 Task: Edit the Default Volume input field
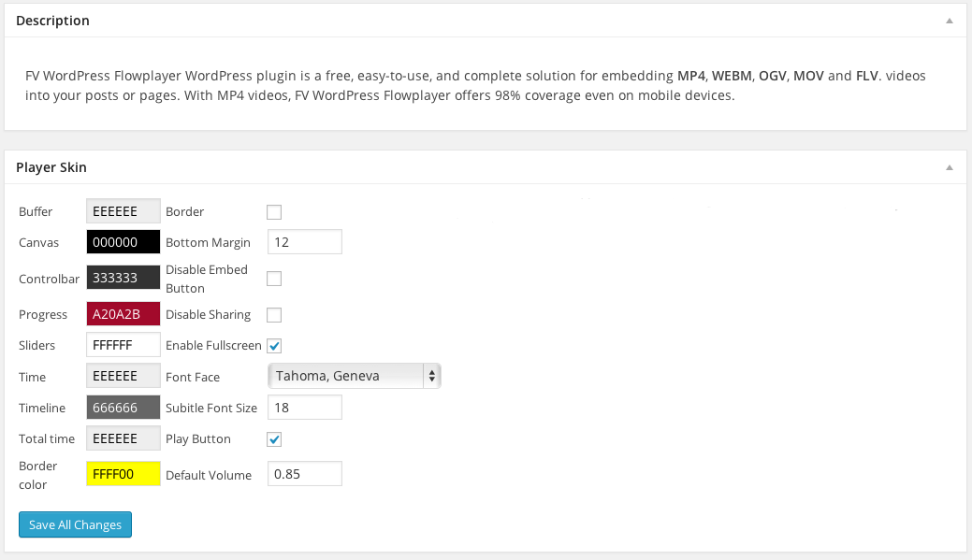point(305,474)
